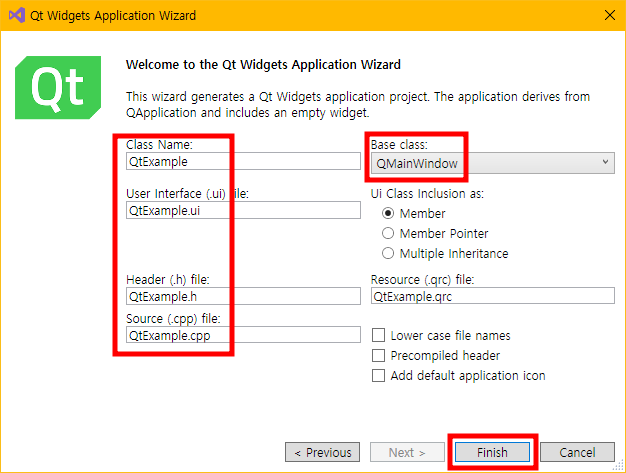Click the 'Ui Class Inclusion as:' label

[x=427, y=194]
